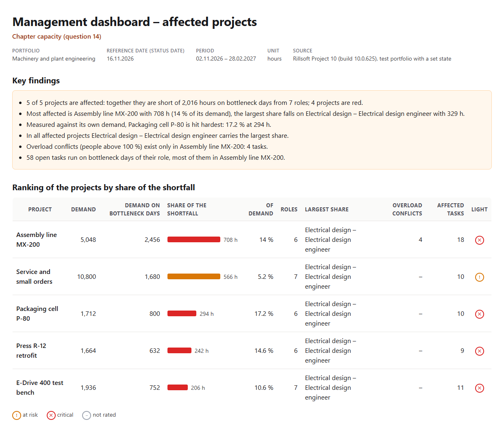Click affected tasks value 9

[x=462, y=351]
